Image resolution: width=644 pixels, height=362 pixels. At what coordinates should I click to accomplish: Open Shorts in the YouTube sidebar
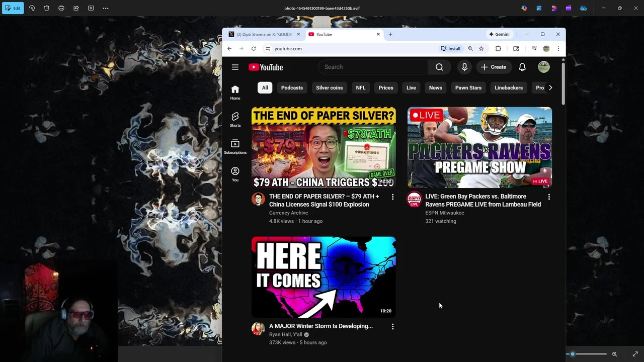click(235, 120)
